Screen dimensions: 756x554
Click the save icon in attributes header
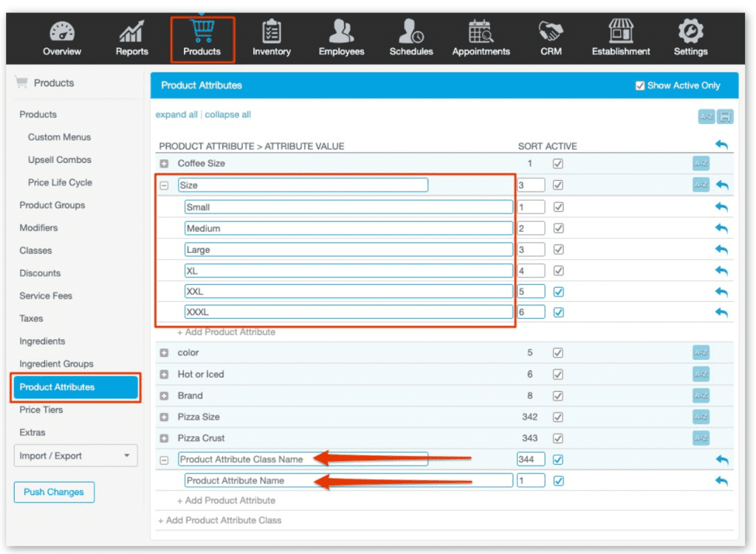(725, 117)
